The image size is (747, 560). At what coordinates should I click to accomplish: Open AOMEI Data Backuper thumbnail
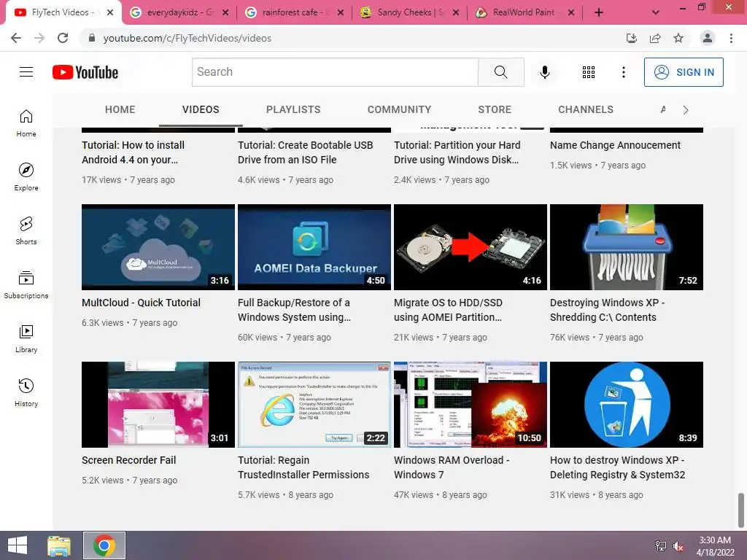coord(314,247)
